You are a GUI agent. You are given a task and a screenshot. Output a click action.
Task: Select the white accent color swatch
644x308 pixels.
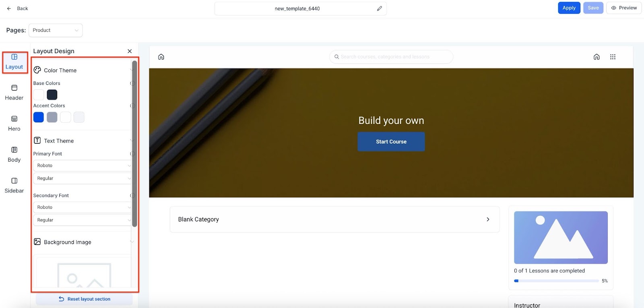[66, 117]
